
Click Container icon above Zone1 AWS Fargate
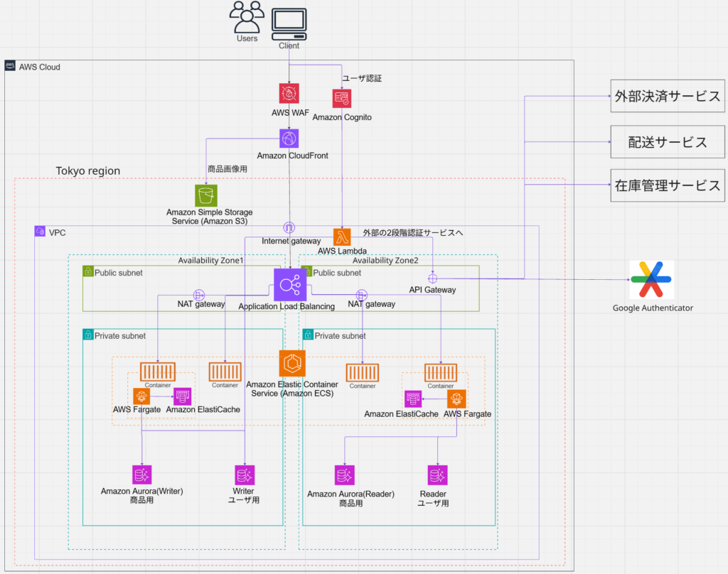[158, 372]
